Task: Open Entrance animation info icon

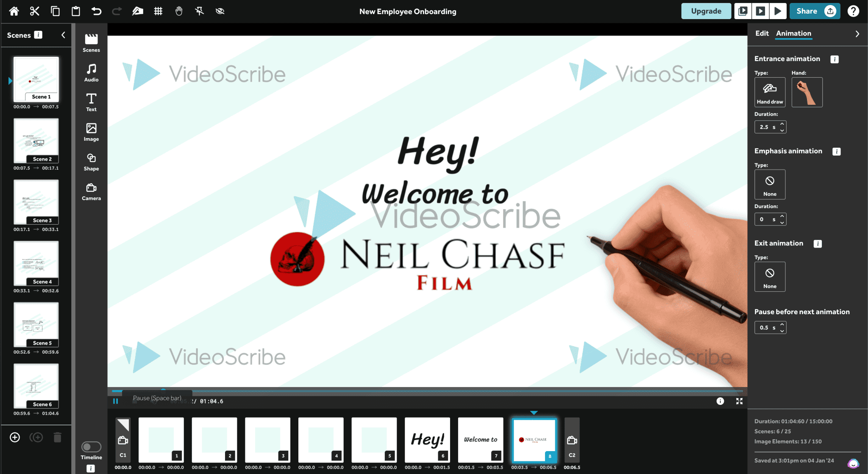Action: click(x=835, y=59)
